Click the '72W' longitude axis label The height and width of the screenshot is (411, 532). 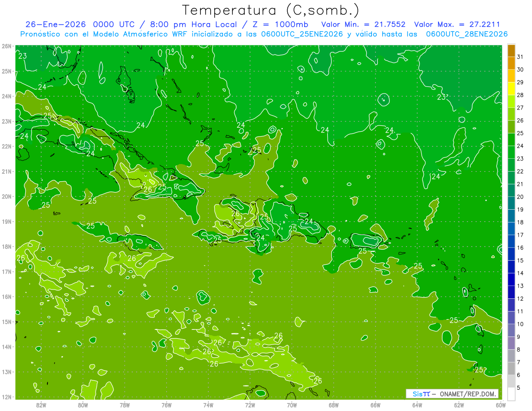[250, 405]
